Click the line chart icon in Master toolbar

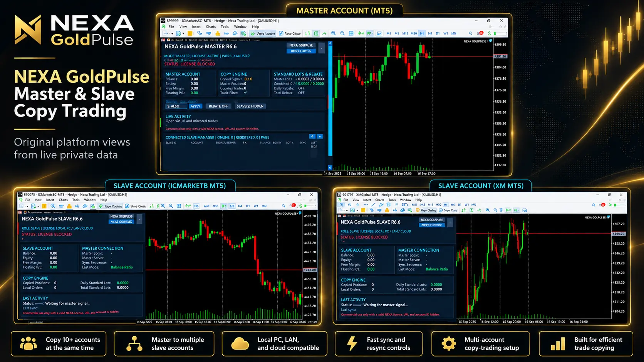coord(324,33)
